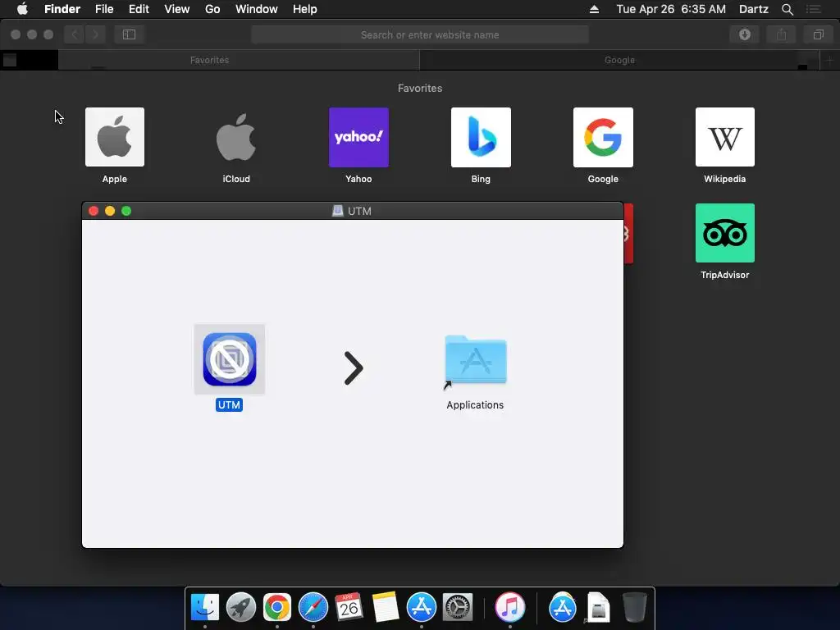Open the Bing favorite tile
The height and width of the screenshot is (630, 840).
[481, 137]
